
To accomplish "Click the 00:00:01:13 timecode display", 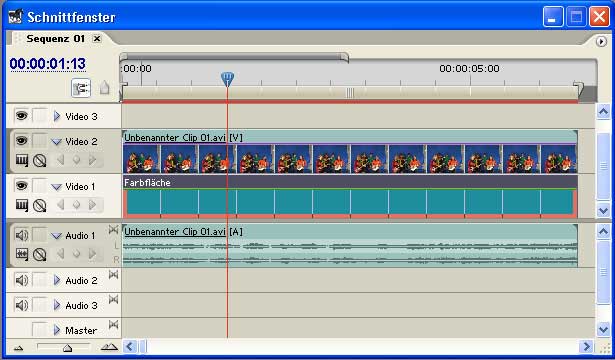I will point(48,64).
